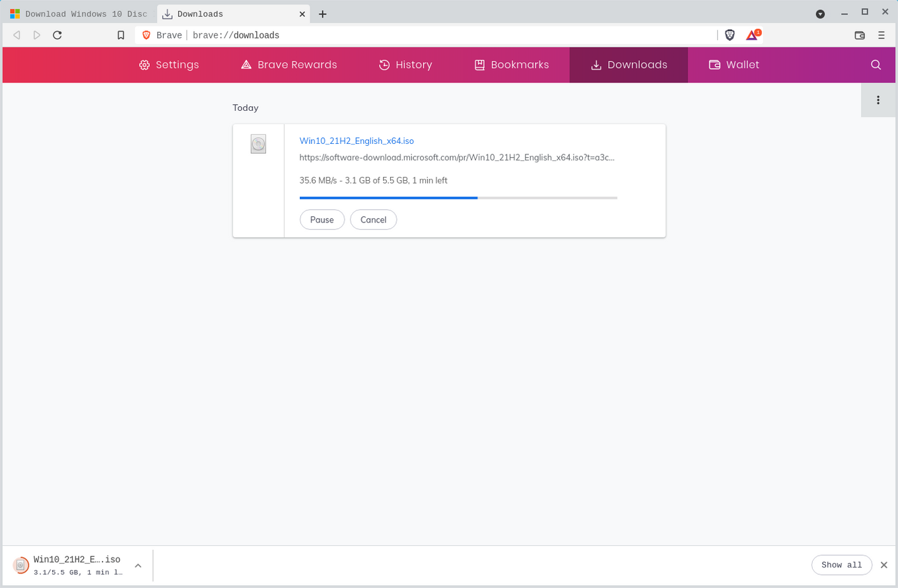Reload the page with refresh icon

[x=57, y=35]
